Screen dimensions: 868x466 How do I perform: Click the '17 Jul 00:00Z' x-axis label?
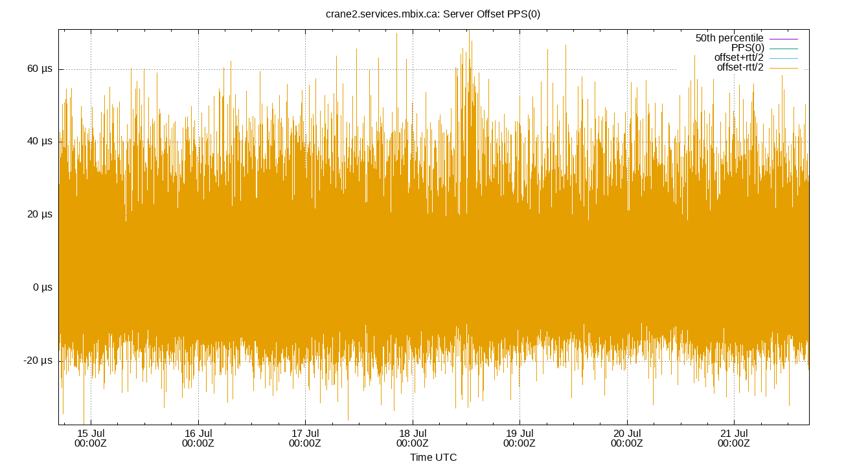point(305,438)
